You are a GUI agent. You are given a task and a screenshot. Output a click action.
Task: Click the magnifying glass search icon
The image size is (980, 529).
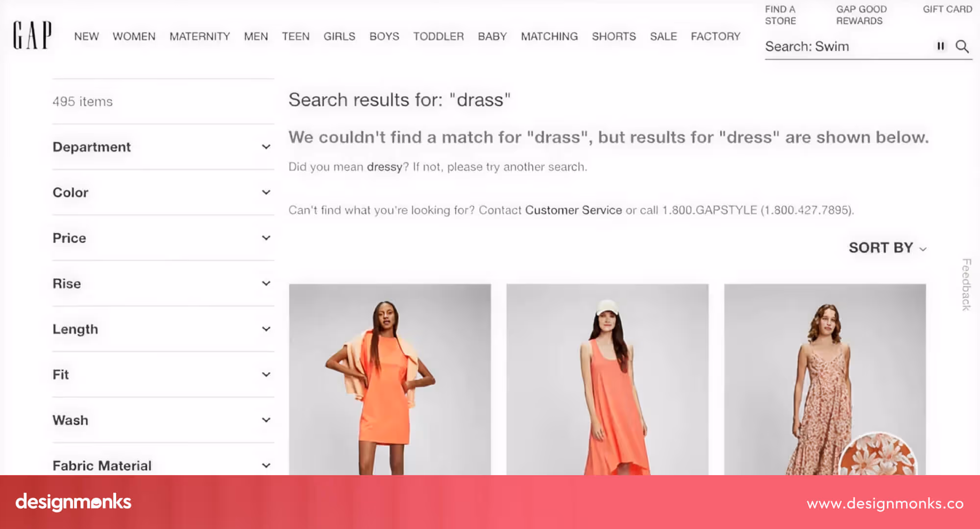coord(962,47)
